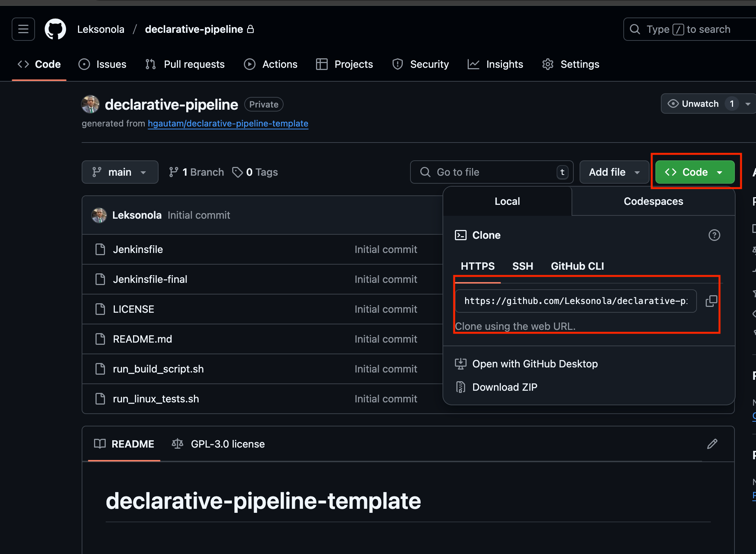Copy the HTTPS clone URL to clipboard
Screen dimensions: 756x554
[x=711, y=301]
